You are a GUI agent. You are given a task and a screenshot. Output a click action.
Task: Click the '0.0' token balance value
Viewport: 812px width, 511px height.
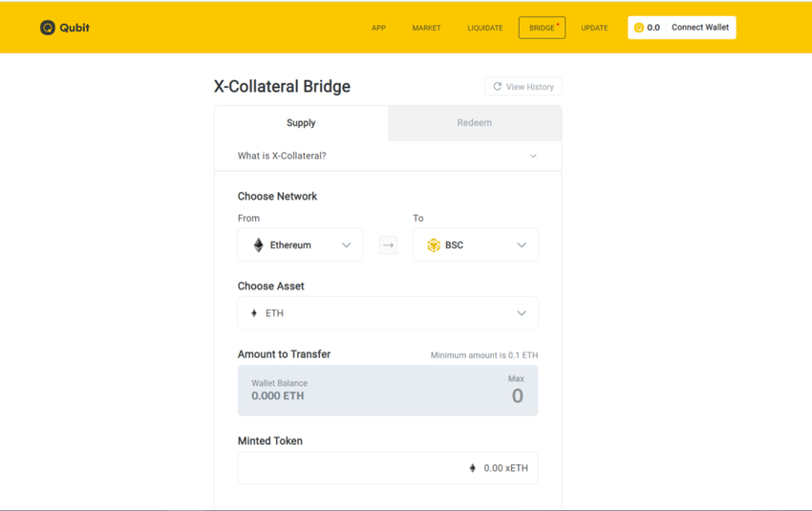[653, 28]
